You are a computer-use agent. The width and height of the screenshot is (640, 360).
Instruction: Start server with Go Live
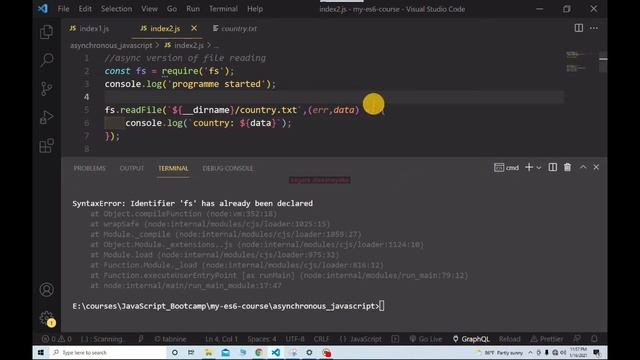point(426,339)
